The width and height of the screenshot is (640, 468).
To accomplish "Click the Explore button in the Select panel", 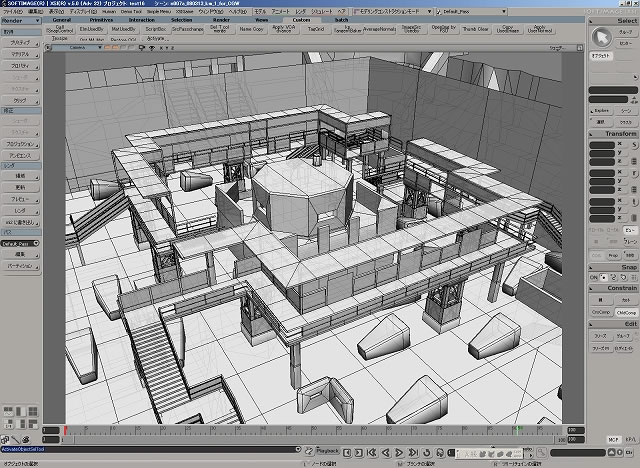I will (601, 112).
